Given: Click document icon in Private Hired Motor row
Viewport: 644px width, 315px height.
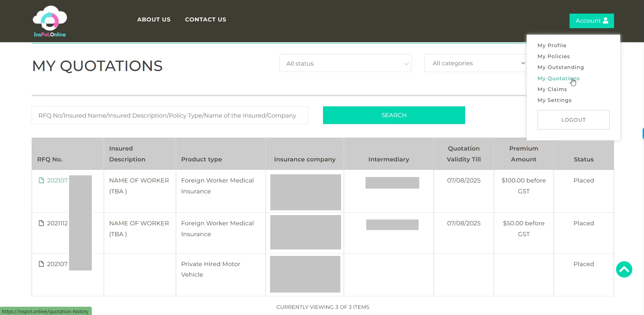Looking at the screenshot, I should pyautogui.click(x=41, y=264).
